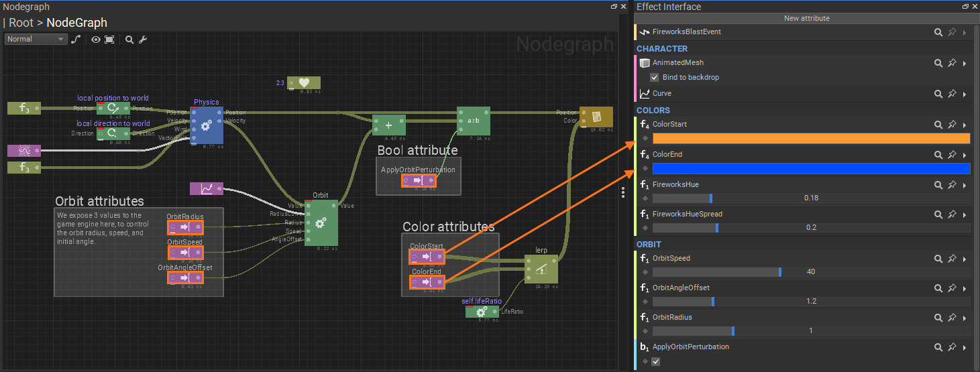Select the local position to world node
This screenshot has width=980, height=372.
pos(113,108)
